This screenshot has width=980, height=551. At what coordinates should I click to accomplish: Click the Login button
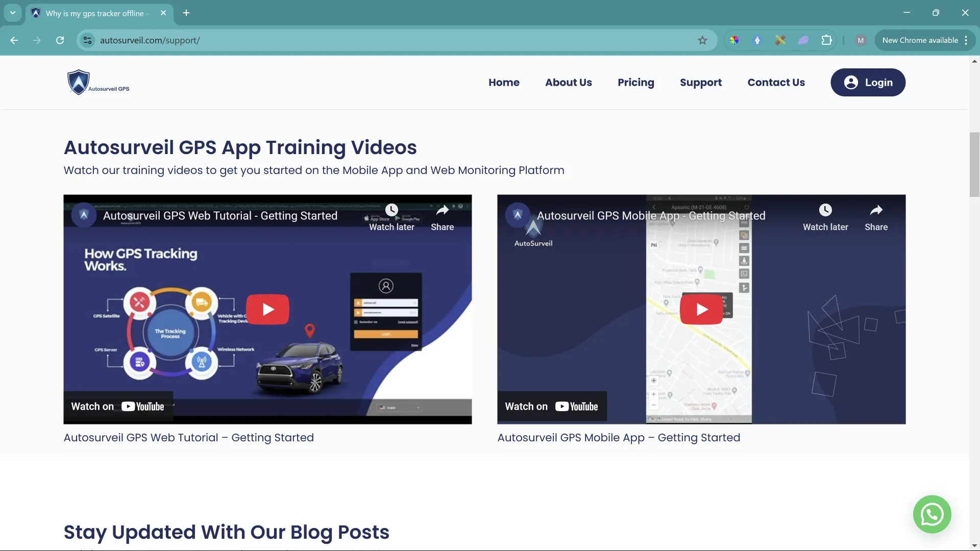(868, 83)
